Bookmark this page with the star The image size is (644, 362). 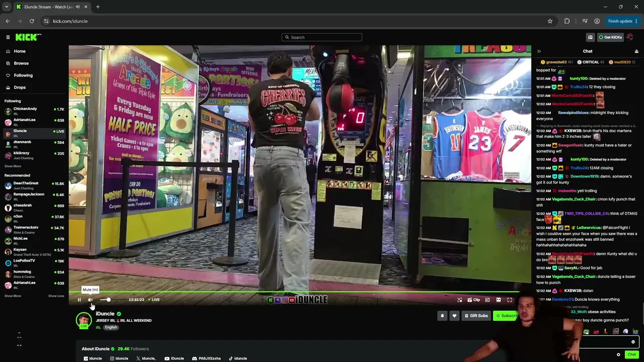coord(550,21)
